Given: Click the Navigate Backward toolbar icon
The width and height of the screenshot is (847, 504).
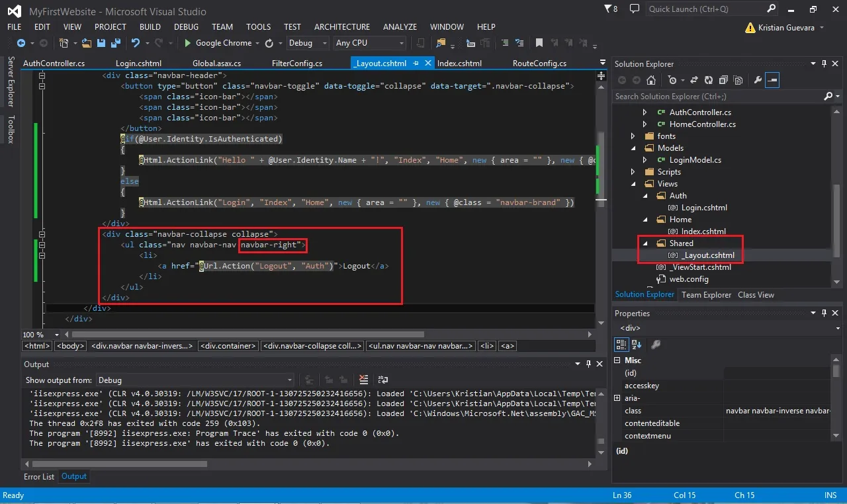Looking at the screenshot, I should [x=21, y=43].
